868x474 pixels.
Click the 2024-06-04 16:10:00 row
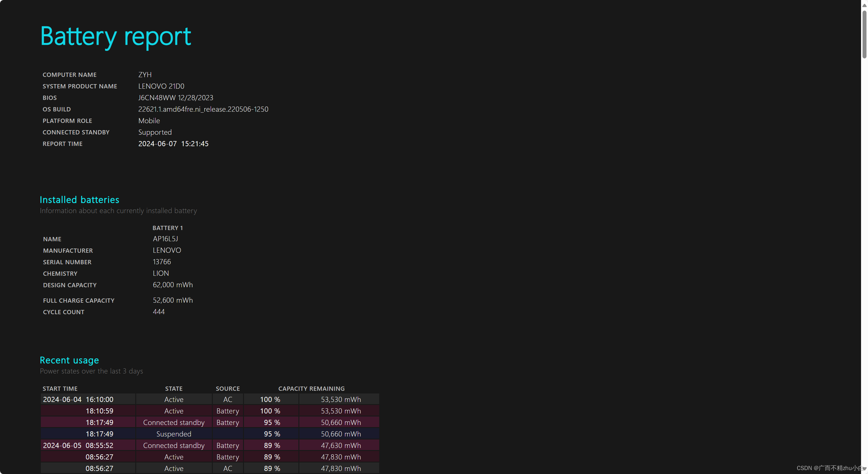78,399
